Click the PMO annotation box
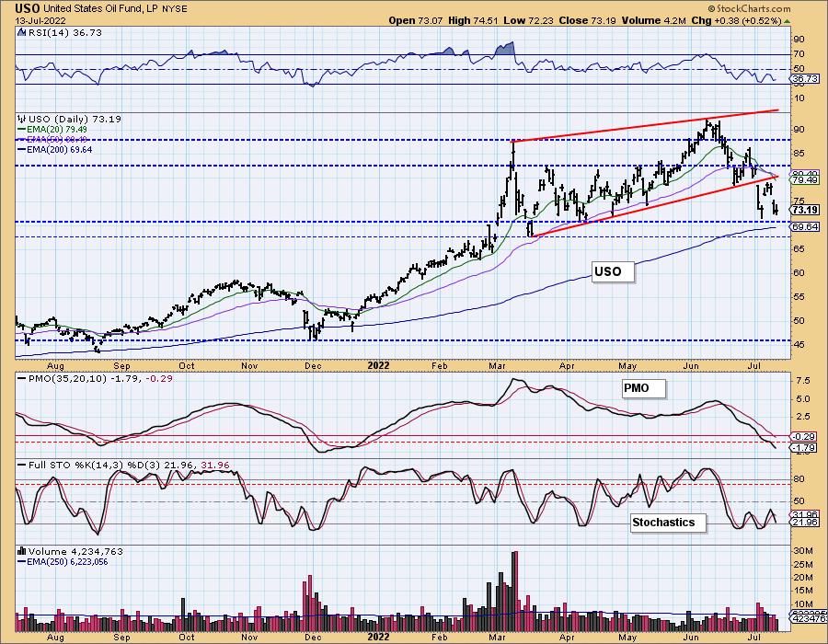The width and height of the screenshot is (828, 644). tap(644, 388)
